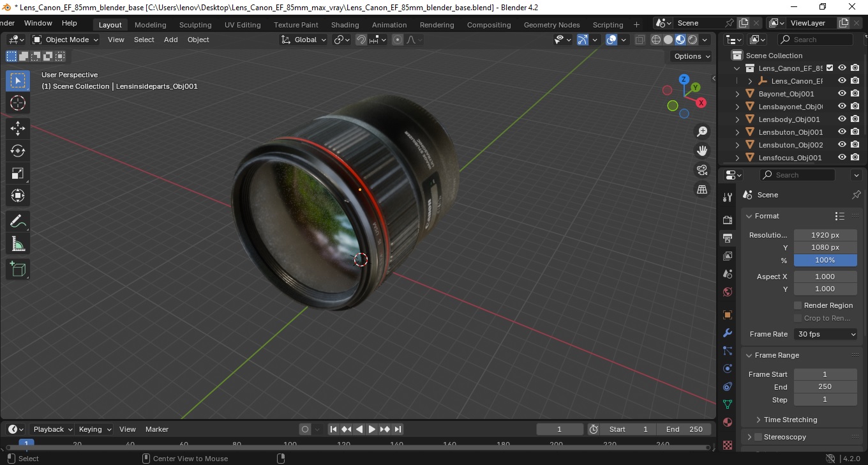Enable Render Region checkbox
The width and height of the screenshot is (868, 465).
pyautogui.click(x=798, y=305)
